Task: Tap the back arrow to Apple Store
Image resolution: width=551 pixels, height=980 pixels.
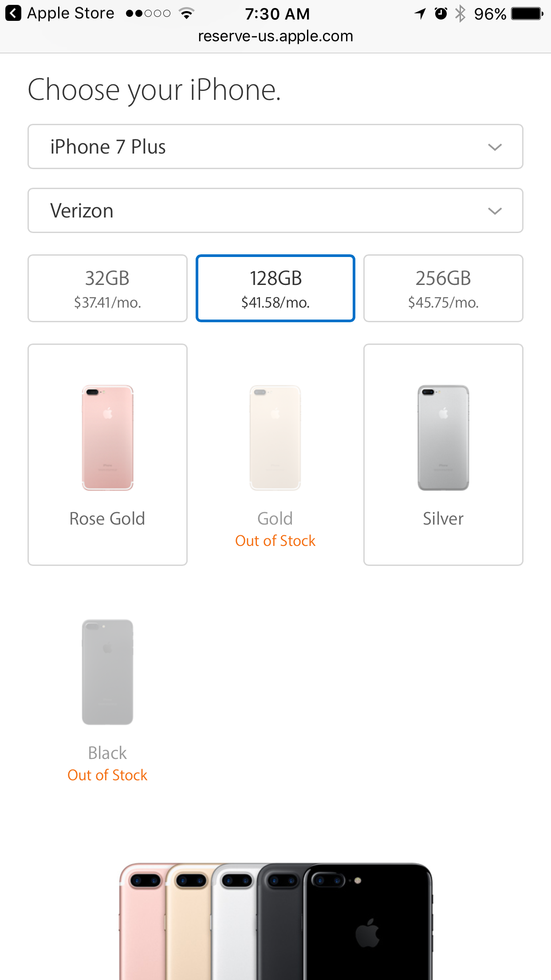Action: [13, 13]
